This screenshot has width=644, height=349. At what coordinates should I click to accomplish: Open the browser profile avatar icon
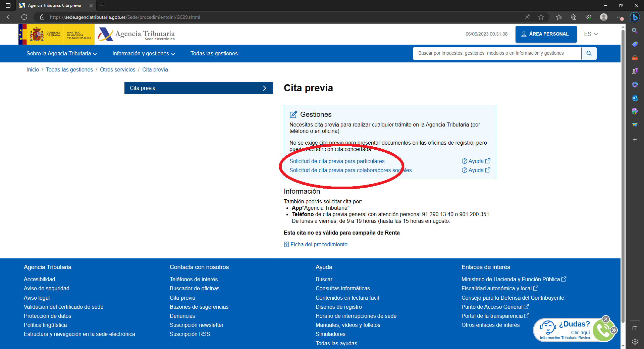[604, 17]
